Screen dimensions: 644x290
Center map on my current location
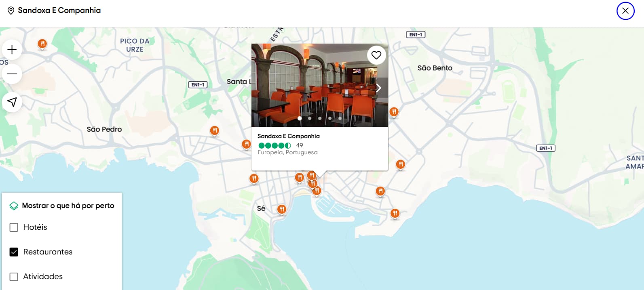pyautogui.click(x=12, y=102)
